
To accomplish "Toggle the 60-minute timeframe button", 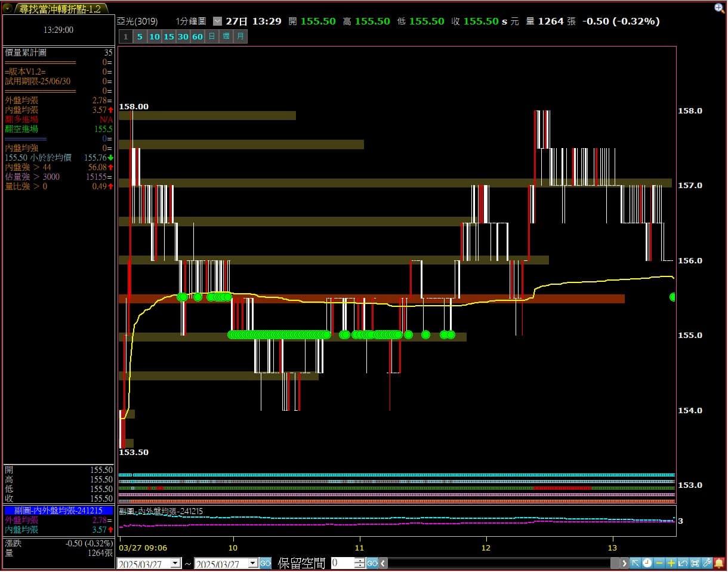I will (197, 36).
